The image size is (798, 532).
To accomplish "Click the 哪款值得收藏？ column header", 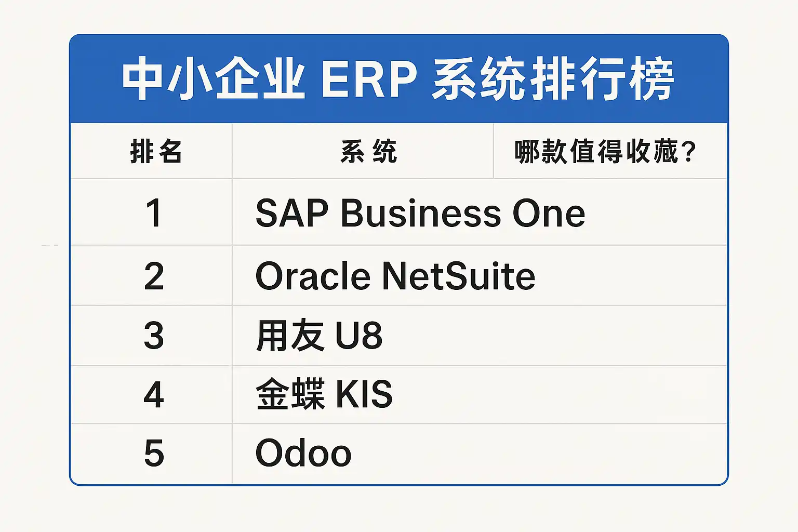I will [x=605, y=152].
